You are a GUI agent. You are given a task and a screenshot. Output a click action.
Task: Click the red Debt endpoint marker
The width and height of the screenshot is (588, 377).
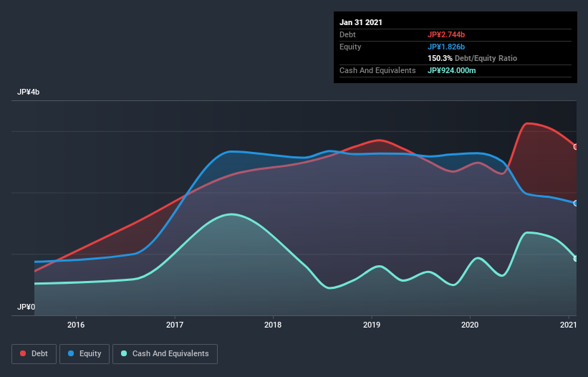[576, 147]
